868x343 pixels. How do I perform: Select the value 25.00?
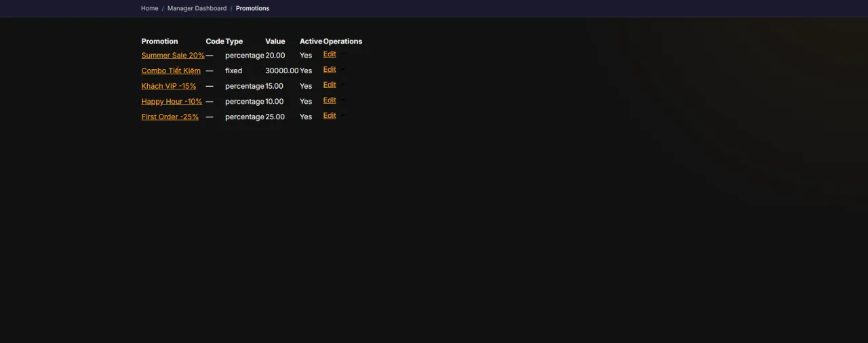coord(275,117)
